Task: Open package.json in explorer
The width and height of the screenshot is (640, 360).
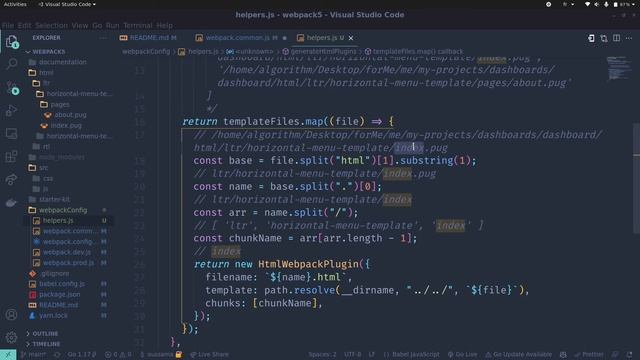Action: 59,294
